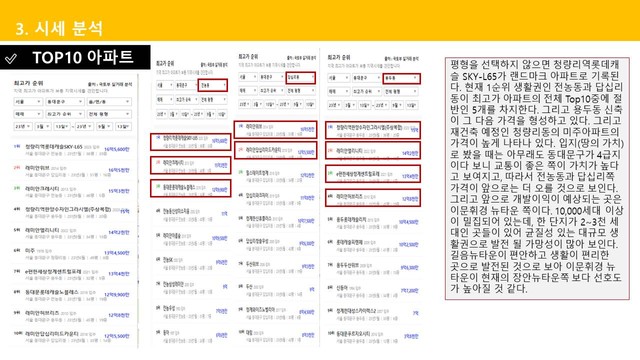Select 2위 래미안엘리니티 in the 용두동 panel

(x=373, y=151)
